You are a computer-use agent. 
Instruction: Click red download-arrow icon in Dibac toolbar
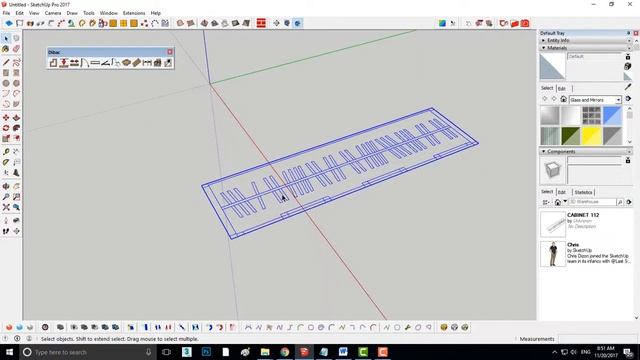coord(64,63)
